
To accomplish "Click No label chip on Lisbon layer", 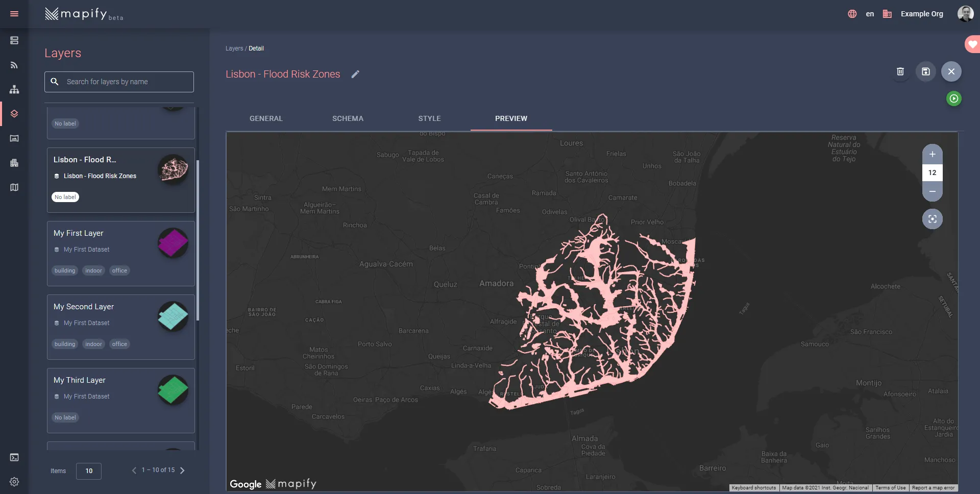I will click(65, 197).
